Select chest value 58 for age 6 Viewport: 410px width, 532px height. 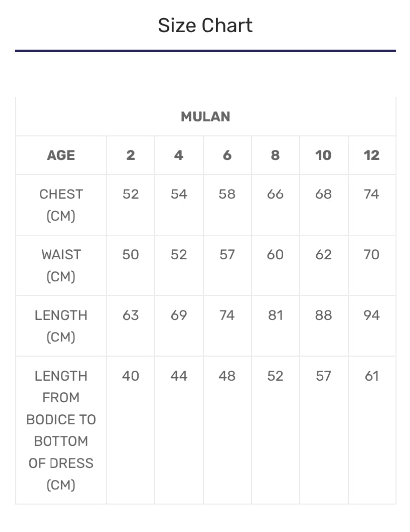(227, 194)
